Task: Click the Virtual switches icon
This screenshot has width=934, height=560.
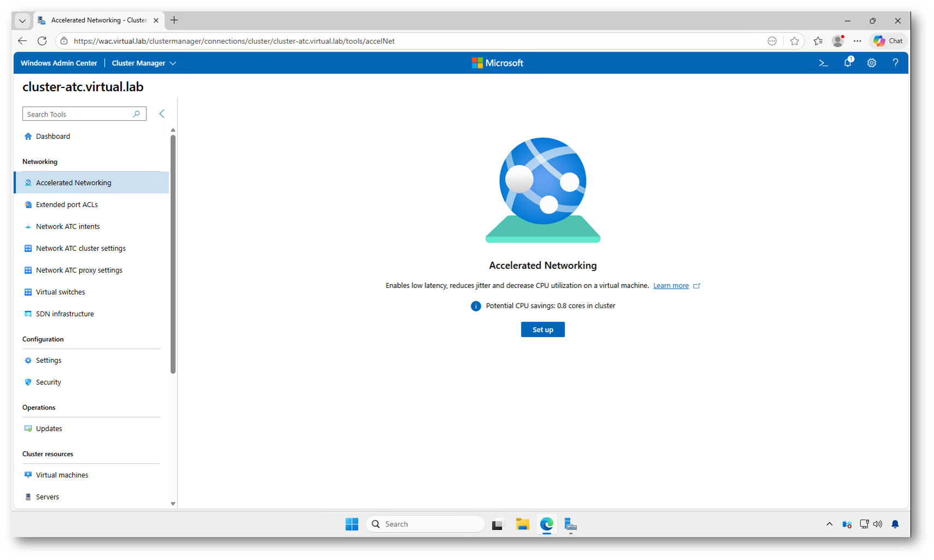Action: [28, 292]
